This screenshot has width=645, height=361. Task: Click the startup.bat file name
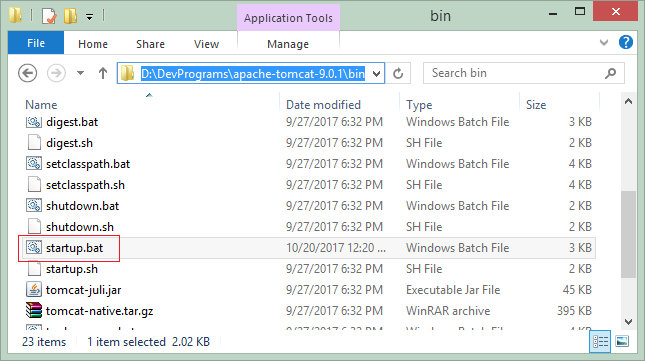coord(74,248)
